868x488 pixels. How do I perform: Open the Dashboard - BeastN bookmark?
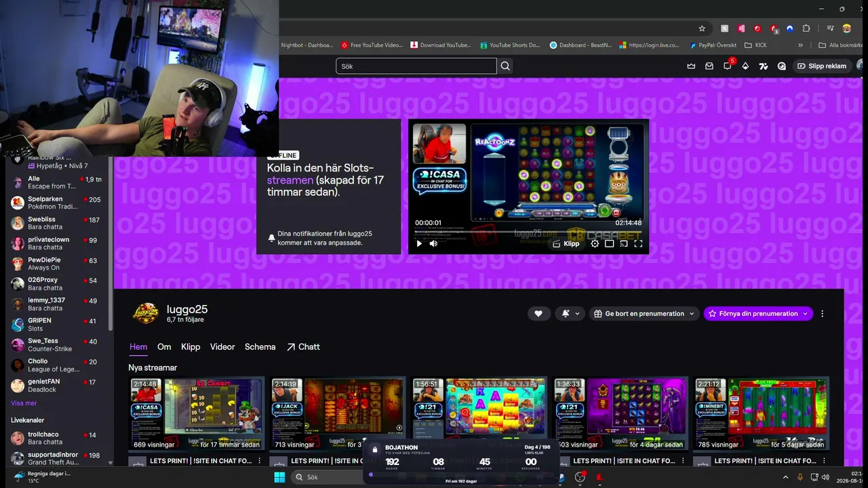pyautogui.click(x=580, y=45)
